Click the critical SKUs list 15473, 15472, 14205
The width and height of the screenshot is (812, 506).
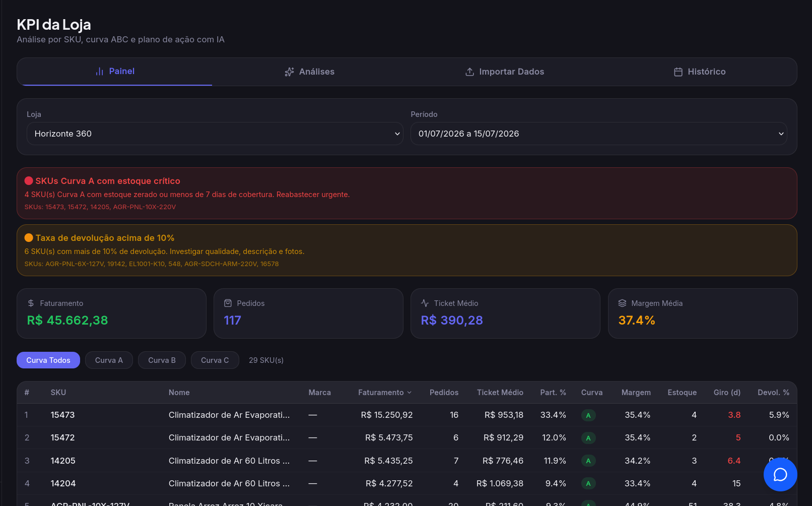(100, 207)
